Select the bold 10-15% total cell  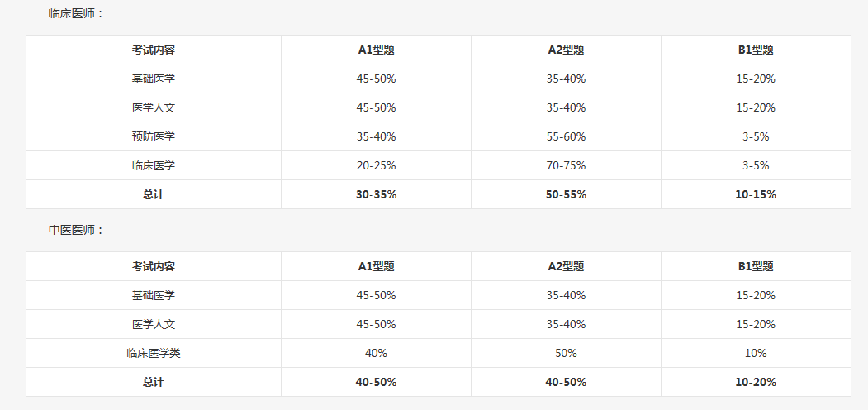pos(756,194)
